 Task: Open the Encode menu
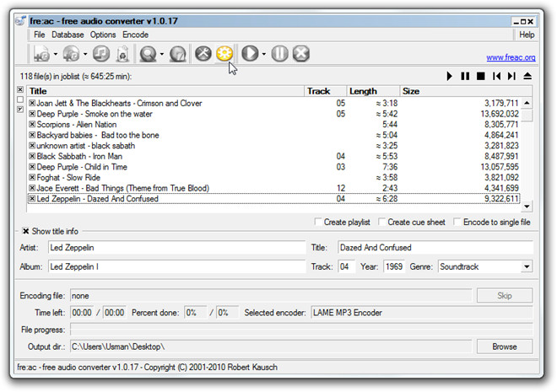point(135,35)
